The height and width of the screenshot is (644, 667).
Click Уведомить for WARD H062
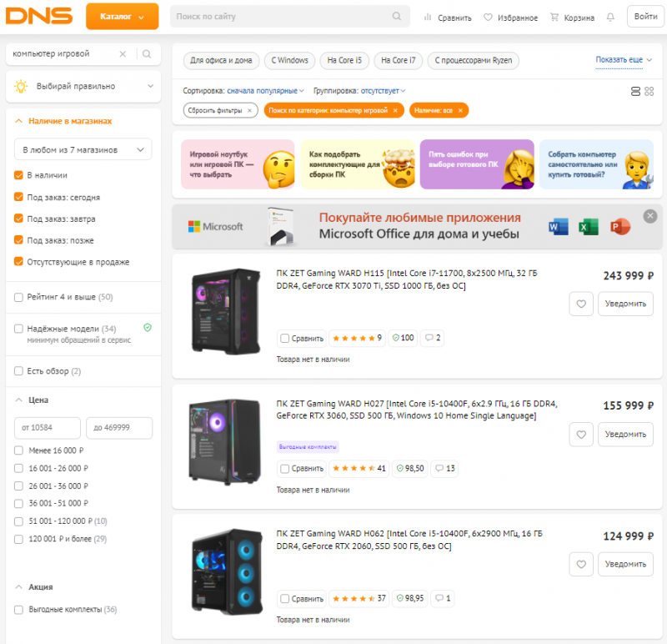coord(625,564)
